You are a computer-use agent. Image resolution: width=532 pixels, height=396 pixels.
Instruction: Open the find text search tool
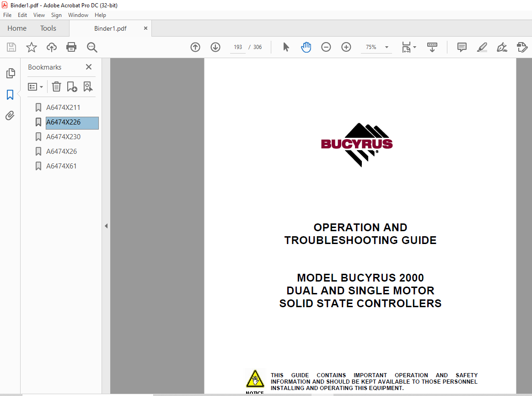pyautogui.click(x=92, y=47)
